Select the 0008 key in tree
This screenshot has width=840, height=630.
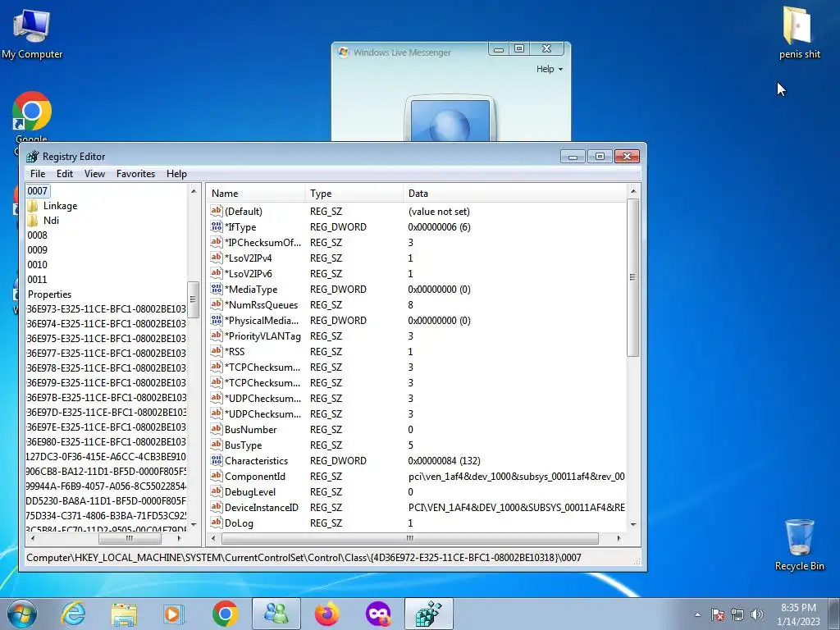38,235
